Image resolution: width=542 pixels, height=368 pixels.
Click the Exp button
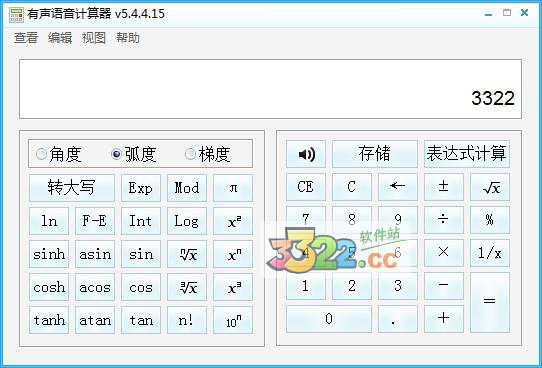pyautogui.click(x=141, y=188)
